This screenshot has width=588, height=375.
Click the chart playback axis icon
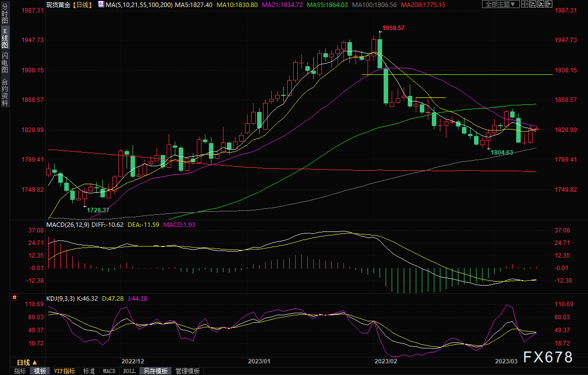point(540,4)
